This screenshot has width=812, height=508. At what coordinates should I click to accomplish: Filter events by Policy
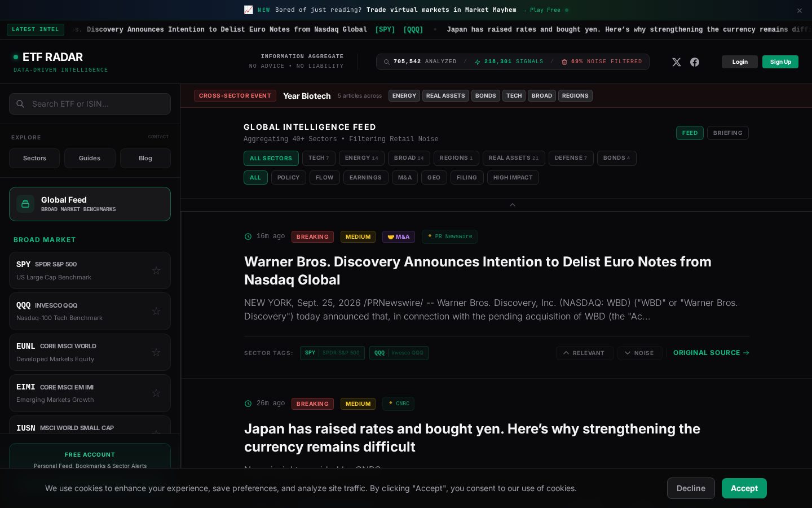coord(289,178)
